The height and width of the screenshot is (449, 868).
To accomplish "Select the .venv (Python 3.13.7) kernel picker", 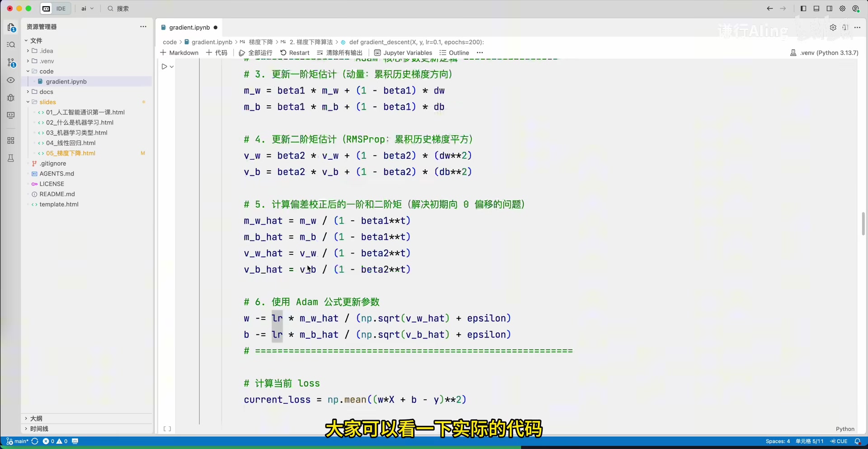I will tap(824, 53).
